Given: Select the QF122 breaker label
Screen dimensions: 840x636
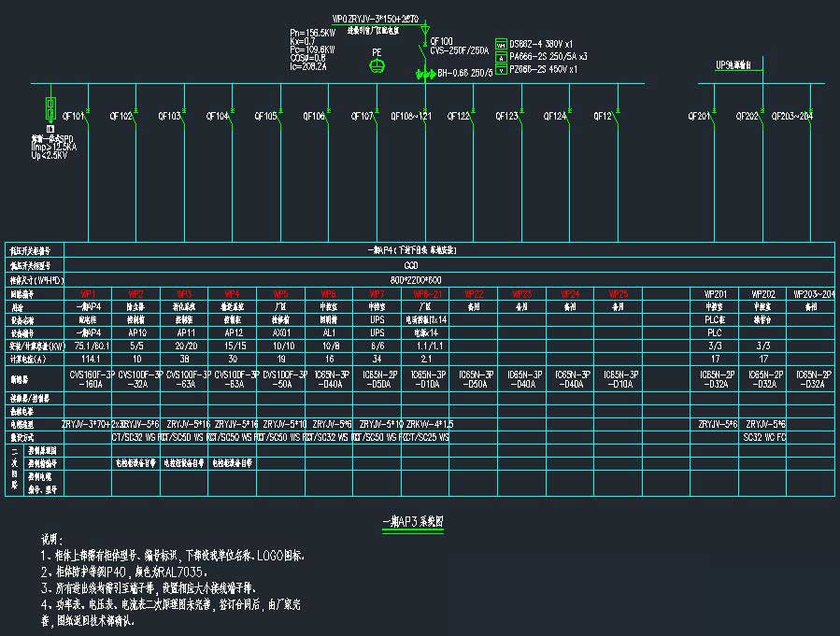Looking at the screenshot, I should coord(459,116).
